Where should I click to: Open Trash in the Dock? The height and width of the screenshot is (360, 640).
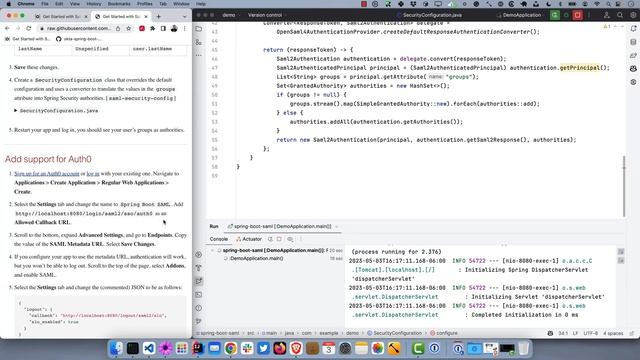(524, 348)
